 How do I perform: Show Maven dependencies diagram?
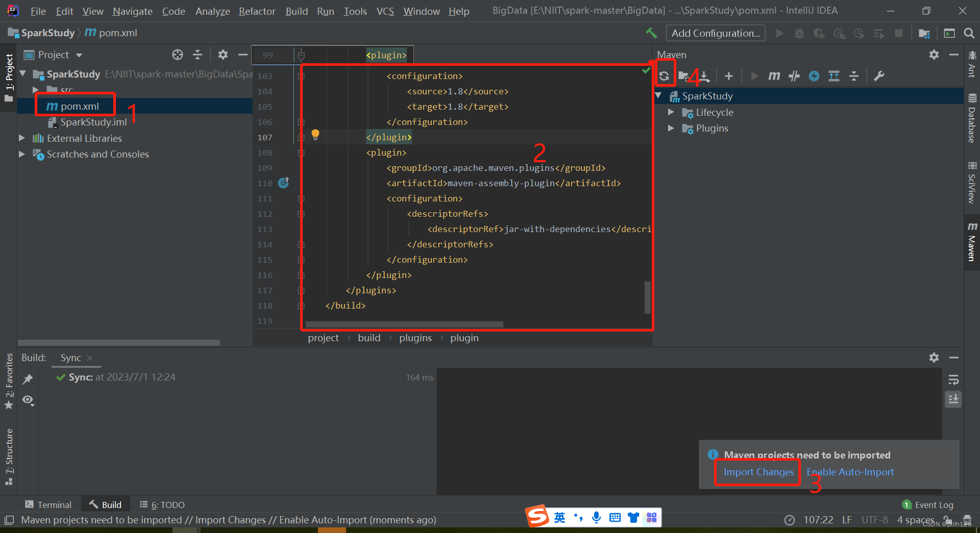pyautogui.click(x=834, y=76)
